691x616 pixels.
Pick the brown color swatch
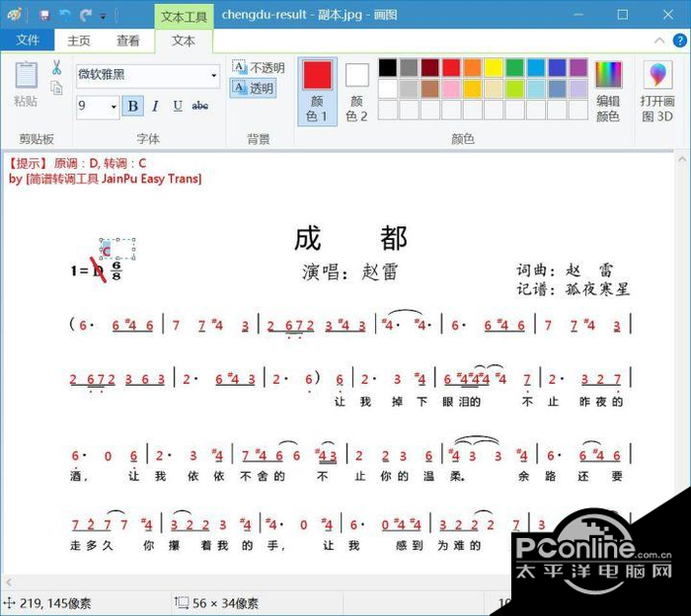click(x=430, y=89)
